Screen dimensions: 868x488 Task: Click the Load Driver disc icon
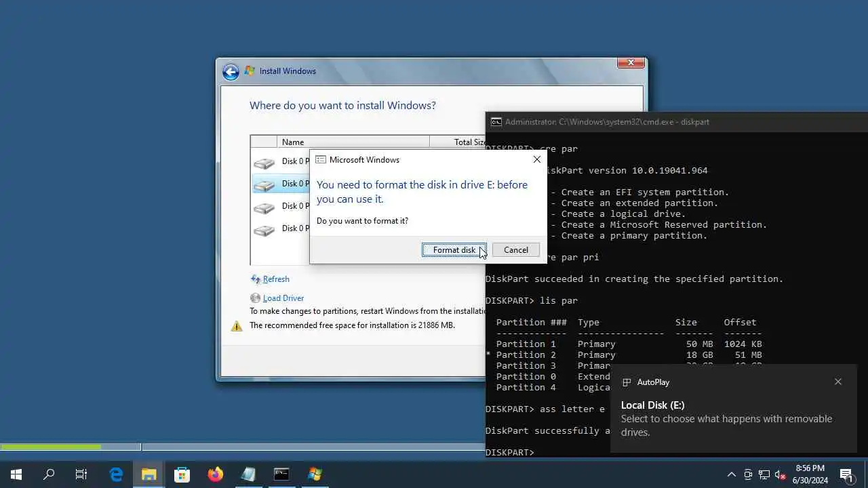(255, 298)
